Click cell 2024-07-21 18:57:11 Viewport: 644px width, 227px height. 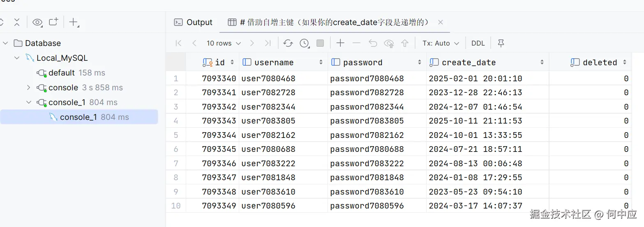487,149
